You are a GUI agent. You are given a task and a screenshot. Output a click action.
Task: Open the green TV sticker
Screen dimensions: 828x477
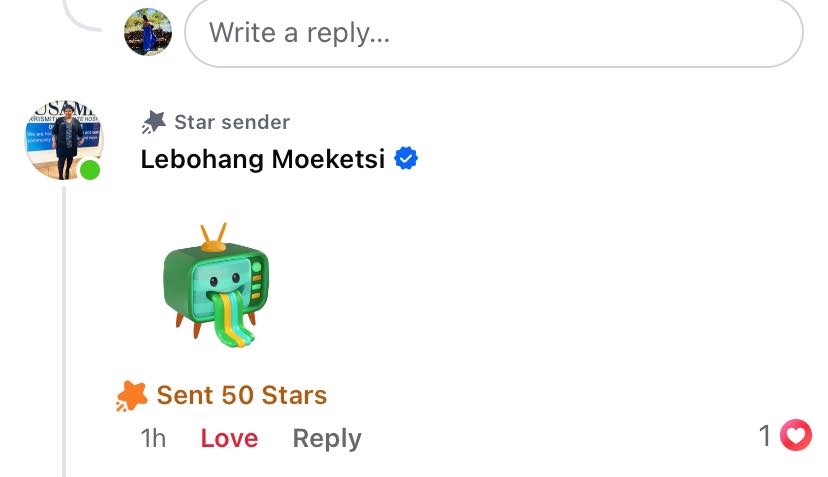tap(215, 286)
